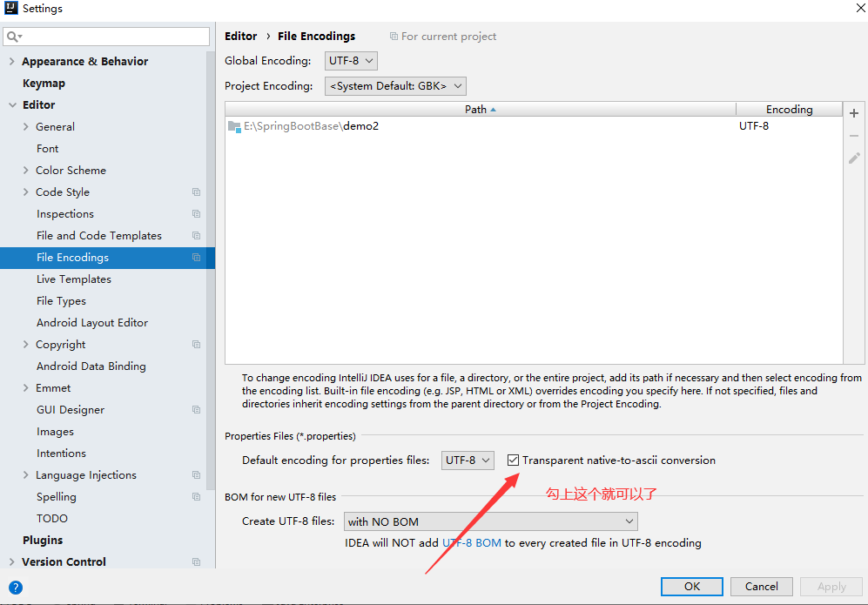Toggle Transparent native-to-ascii conversion checkbox
This screenshot has width=868, height=605.
(x=513, y=460)
